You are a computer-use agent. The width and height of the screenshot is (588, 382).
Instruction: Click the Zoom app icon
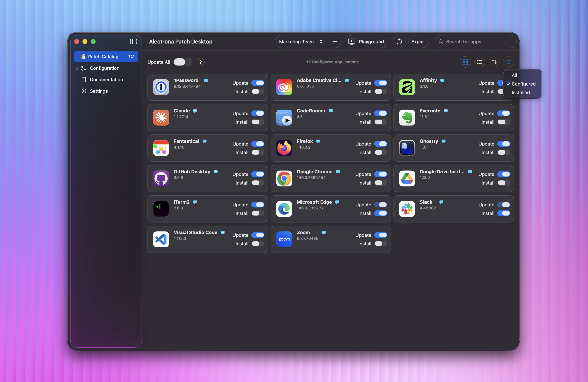(284, 239)
